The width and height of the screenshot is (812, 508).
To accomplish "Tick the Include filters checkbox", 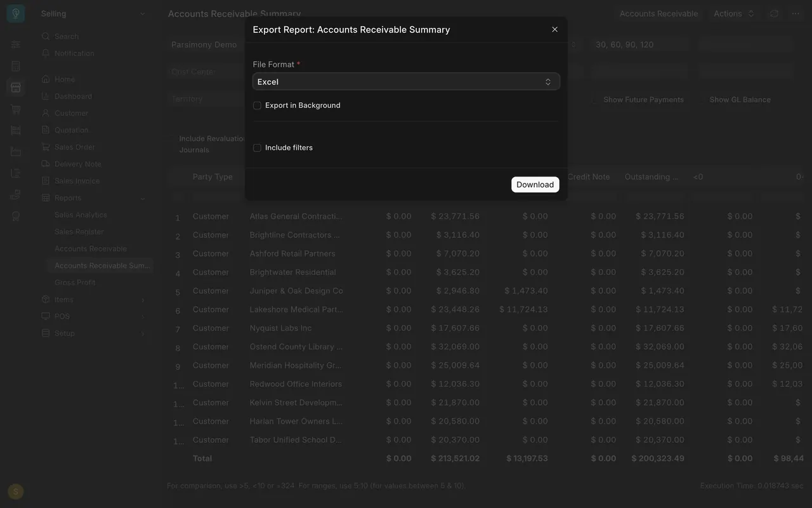I will coord(257,148).
